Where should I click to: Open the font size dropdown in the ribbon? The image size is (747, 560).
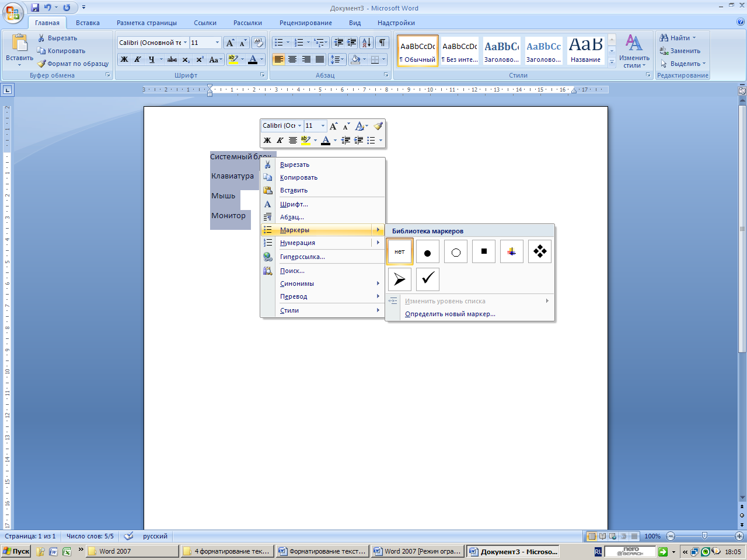(218, 43)
